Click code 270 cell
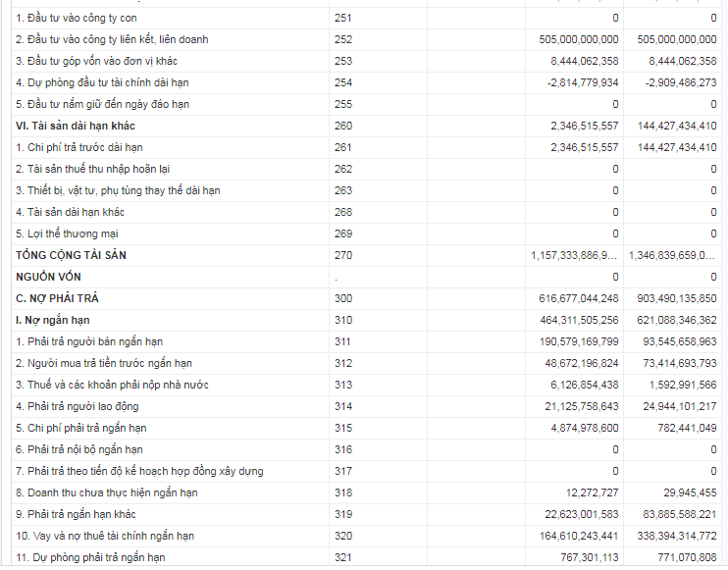The image size is (728, 570). point(378,255)
